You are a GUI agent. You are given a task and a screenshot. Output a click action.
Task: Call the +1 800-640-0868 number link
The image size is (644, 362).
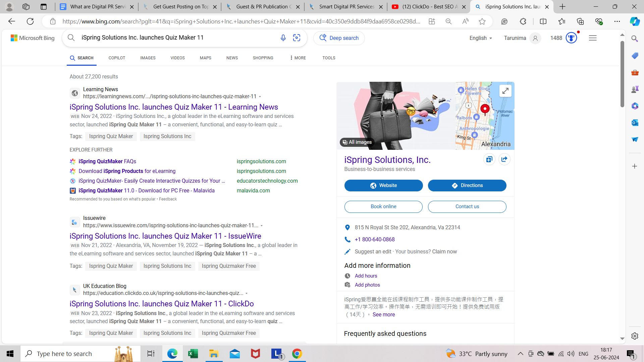pos(375,240)
